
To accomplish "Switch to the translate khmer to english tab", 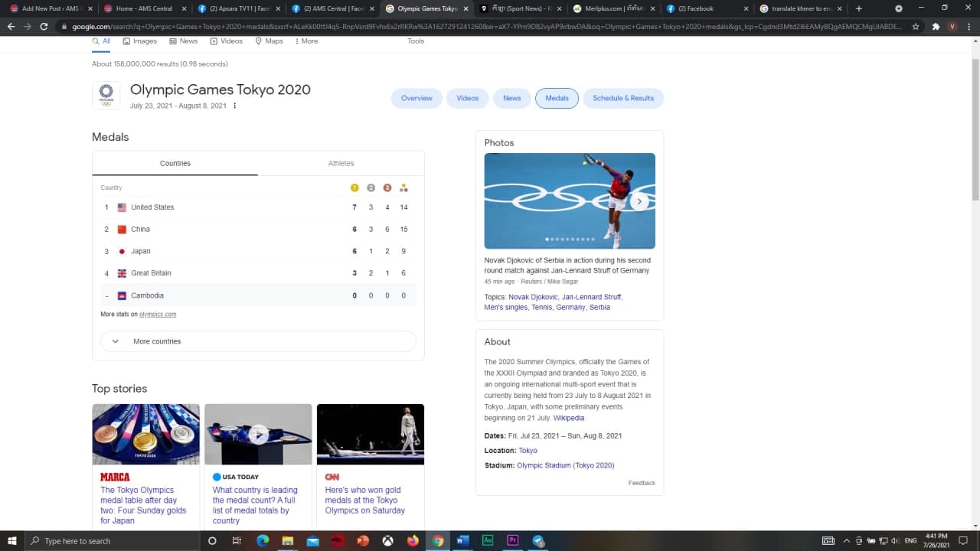I will click(801, 8).
